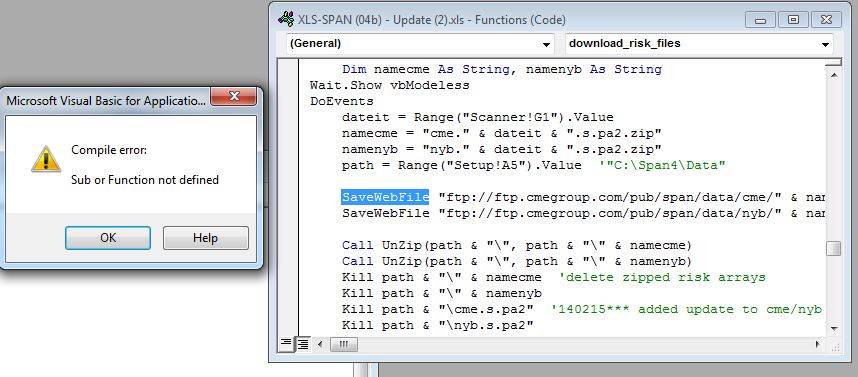Minimize the Functions (Code) window

pyautogui.click(x=761, y=20)
